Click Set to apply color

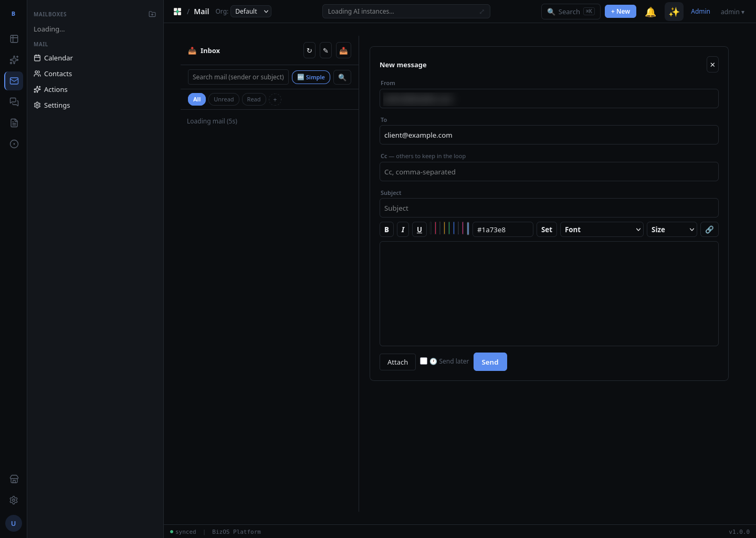point(547,230)
